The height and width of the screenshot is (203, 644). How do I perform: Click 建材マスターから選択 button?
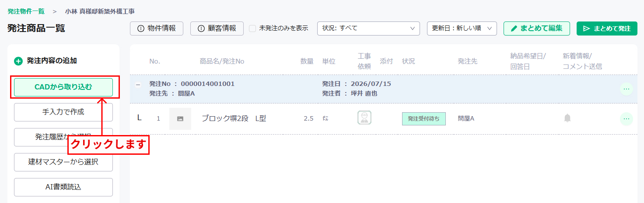[x=63, y=162]
